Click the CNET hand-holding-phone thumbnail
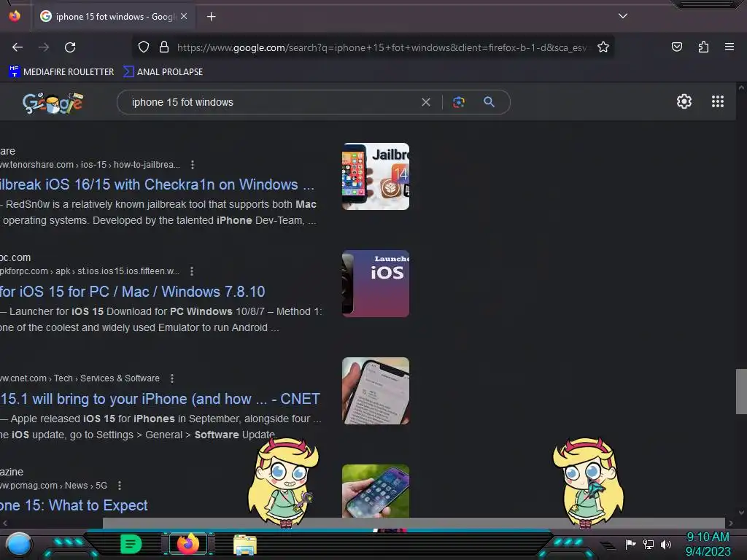 pyautogui.click(x=376, y=391)
